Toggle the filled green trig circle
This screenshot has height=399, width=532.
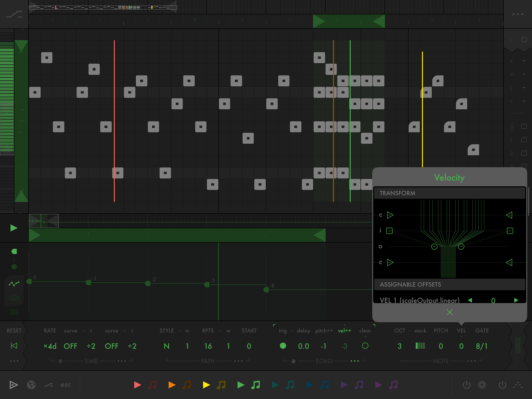[x=283, y=346]
